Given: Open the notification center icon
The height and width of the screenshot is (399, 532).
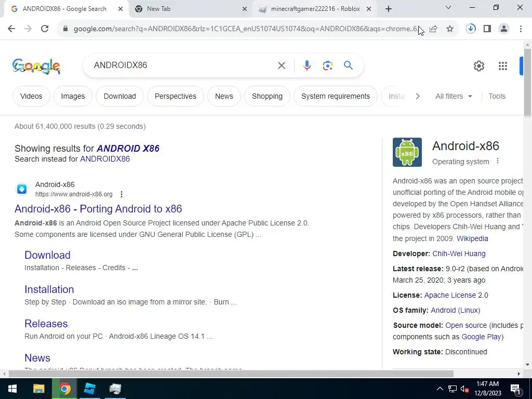Looking at the screenshot, I should click(515, 389).
